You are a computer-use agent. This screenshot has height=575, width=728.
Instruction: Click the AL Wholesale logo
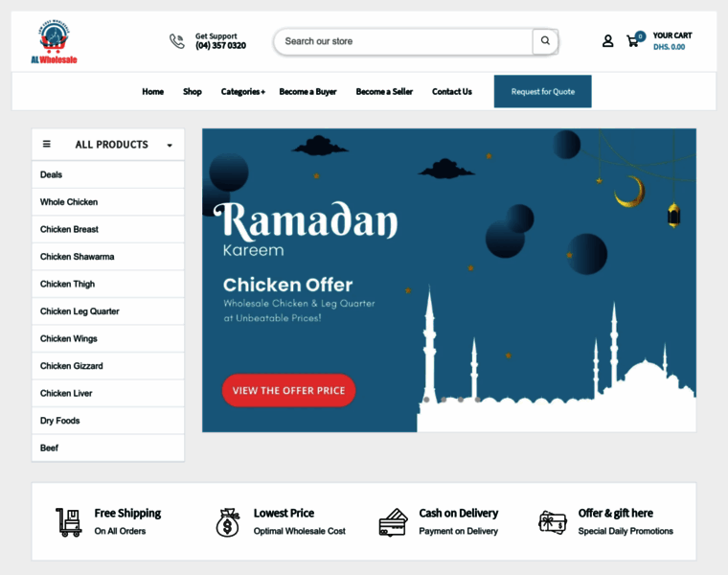pos(54,41)
